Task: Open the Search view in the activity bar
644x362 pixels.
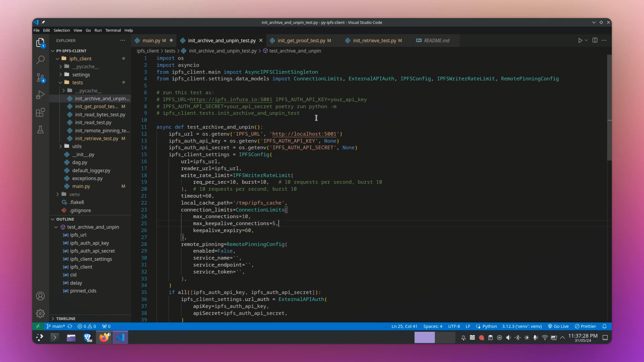Action: (40, 60)
